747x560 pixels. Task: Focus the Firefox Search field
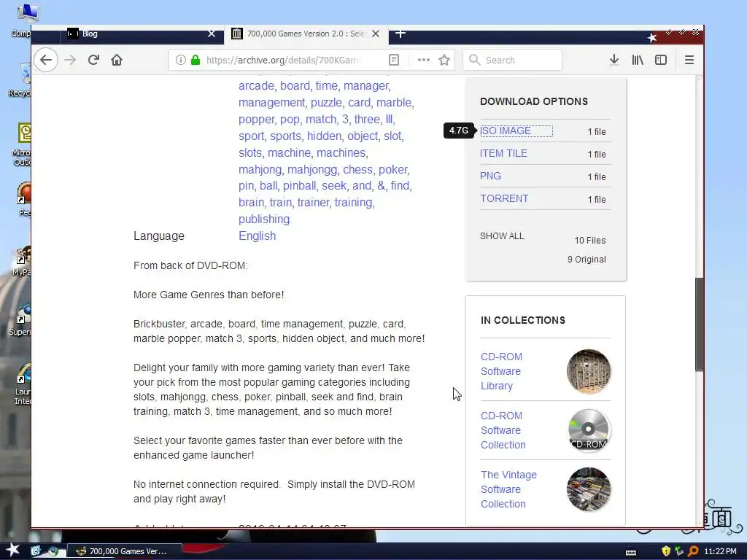tap(513, 60)
